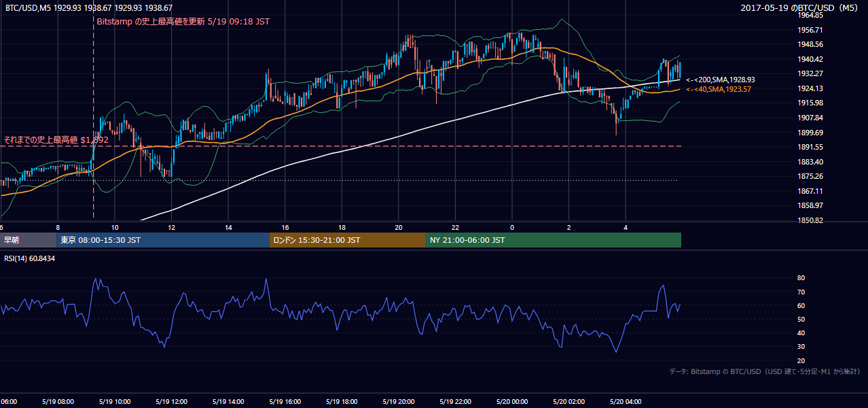Click the bottom time label 5/19 22:00
Image resolution: width=868 pixels, height=408 pixels.
pyautogui.click(x=456, y=402)
